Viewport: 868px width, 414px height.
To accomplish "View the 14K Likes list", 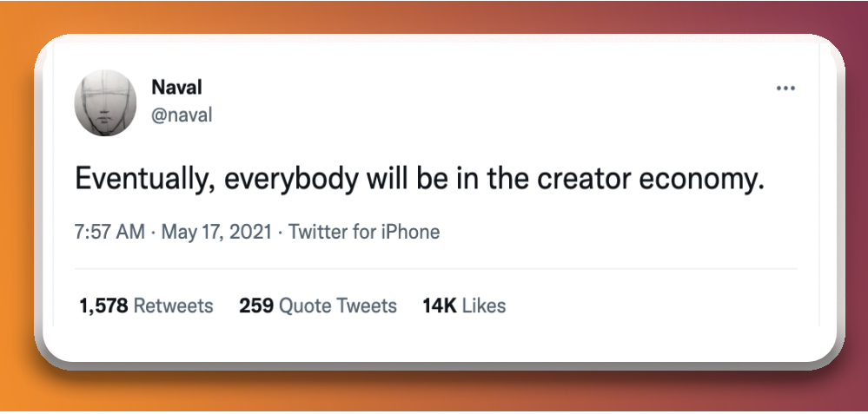I will click(464, 306).
